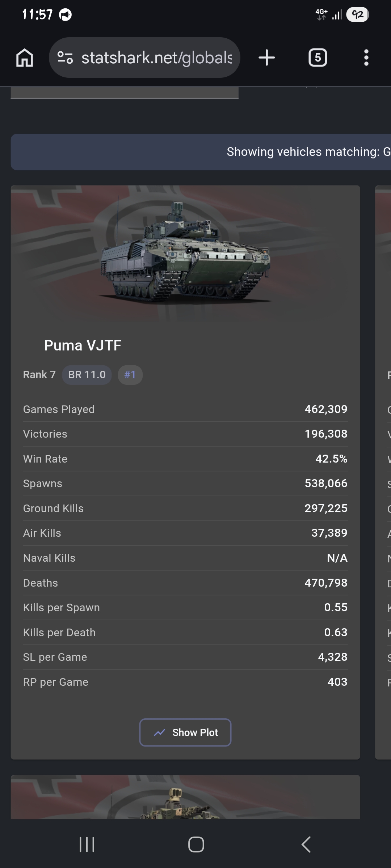
Task: Tap the Puma VJTF title
Action: 83,345
